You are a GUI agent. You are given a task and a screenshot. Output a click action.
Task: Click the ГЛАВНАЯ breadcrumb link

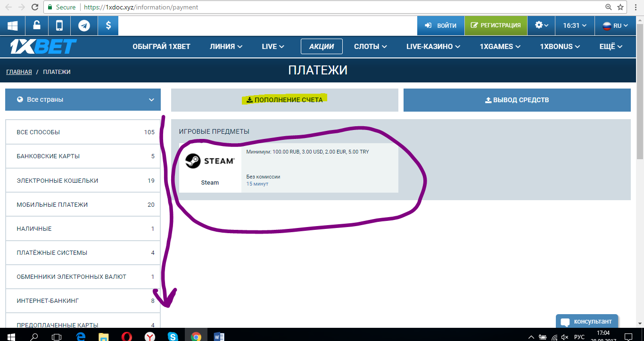click(x=19, y=72)
